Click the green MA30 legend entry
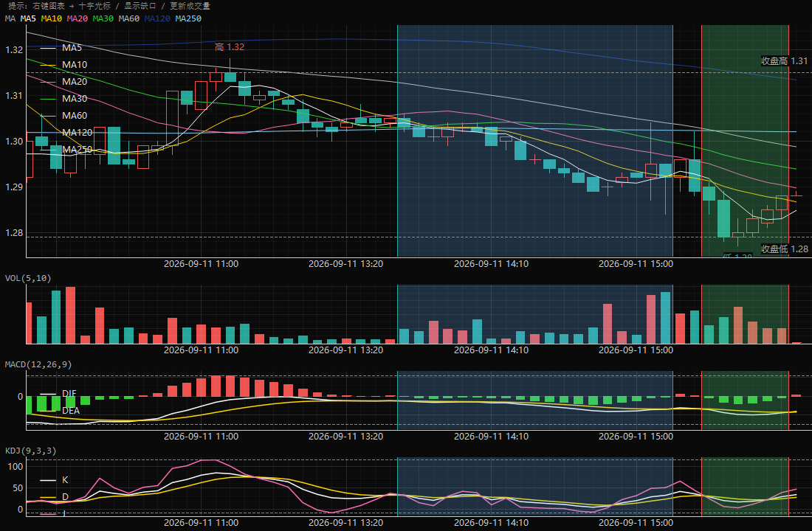The image size is (812, 531). pyautogui.click(x=63, y=99)
